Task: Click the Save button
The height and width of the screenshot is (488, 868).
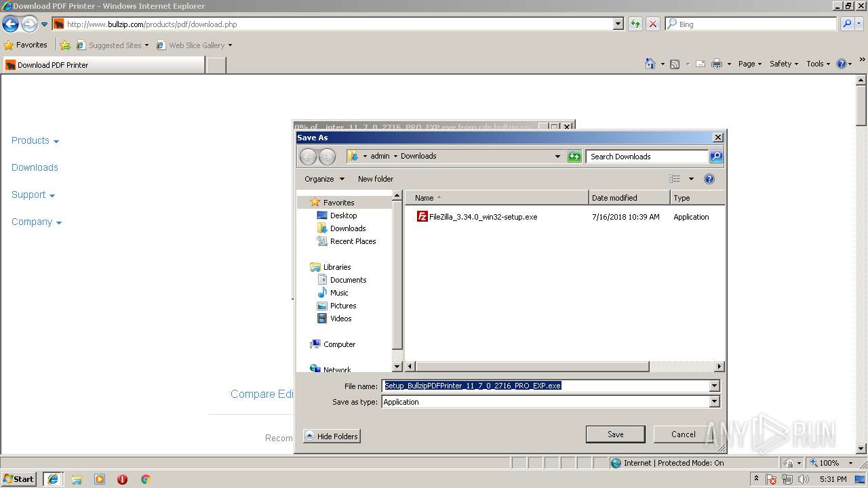Action: (616, 434)
